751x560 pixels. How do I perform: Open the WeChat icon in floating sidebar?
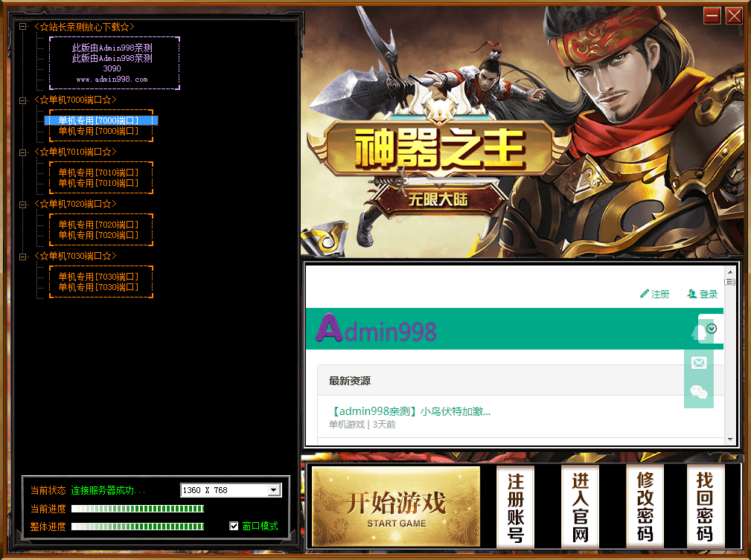coord(699,393)
